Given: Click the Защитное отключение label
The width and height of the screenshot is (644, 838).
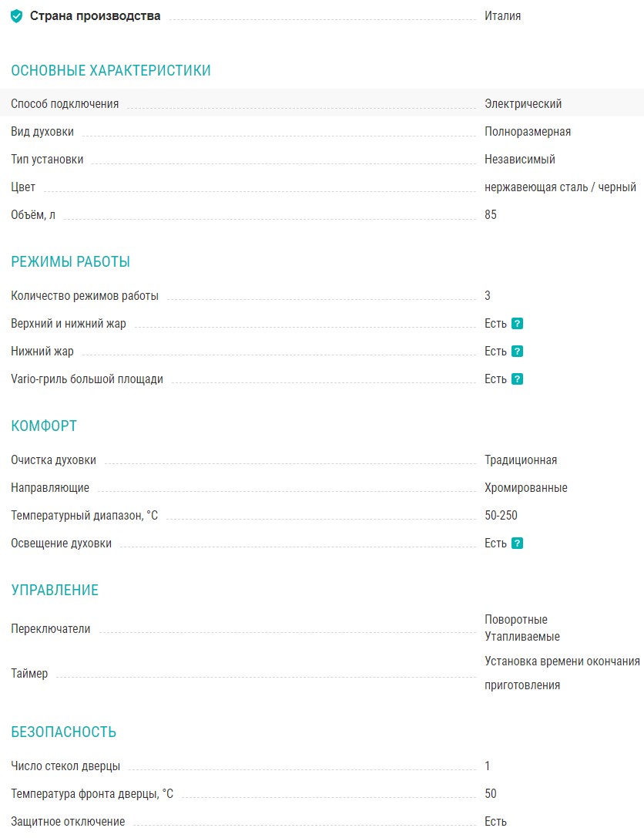Looking at the screenshot, I should 68,822.
